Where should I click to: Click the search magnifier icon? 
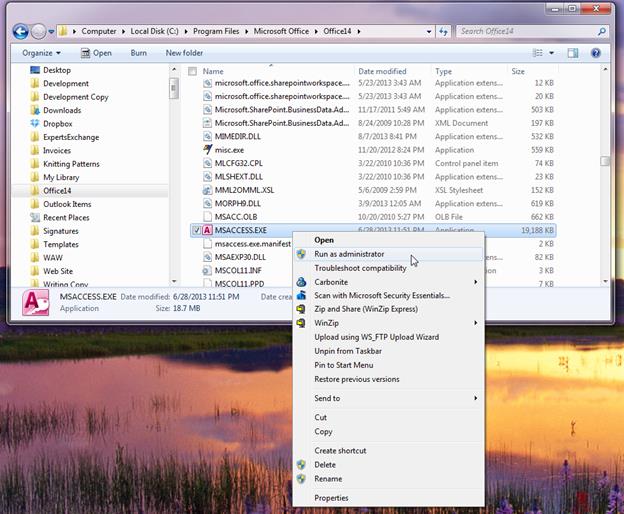tap(602, 31)
